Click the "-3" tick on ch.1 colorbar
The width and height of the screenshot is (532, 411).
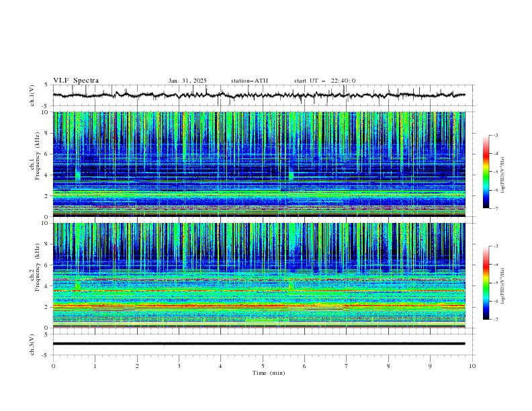point(495,135)
